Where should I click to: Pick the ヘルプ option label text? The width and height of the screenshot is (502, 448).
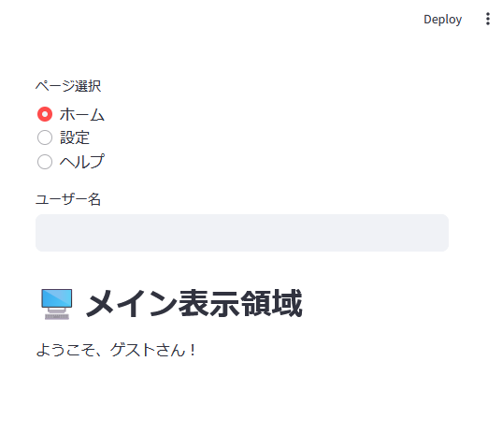pos(82,162)
